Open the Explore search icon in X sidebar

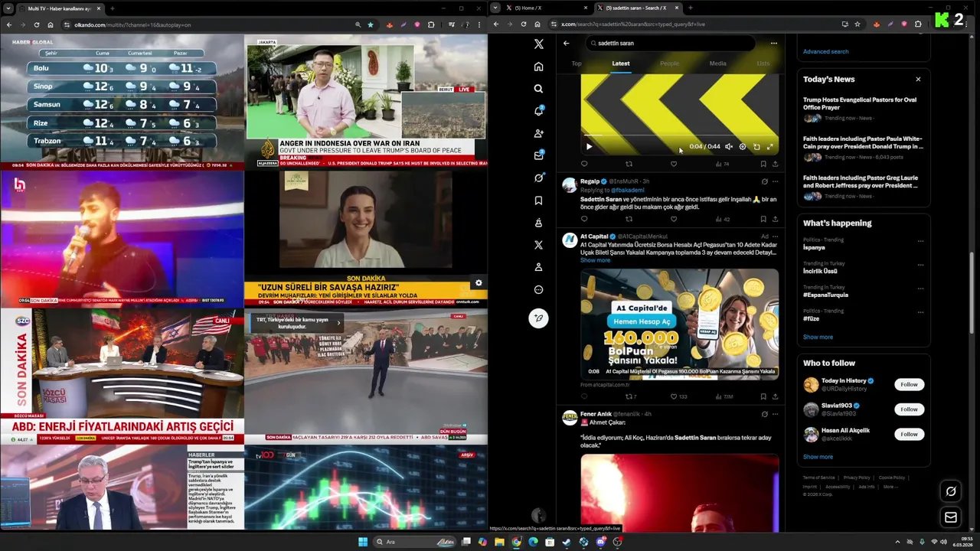tap(538, 89)
